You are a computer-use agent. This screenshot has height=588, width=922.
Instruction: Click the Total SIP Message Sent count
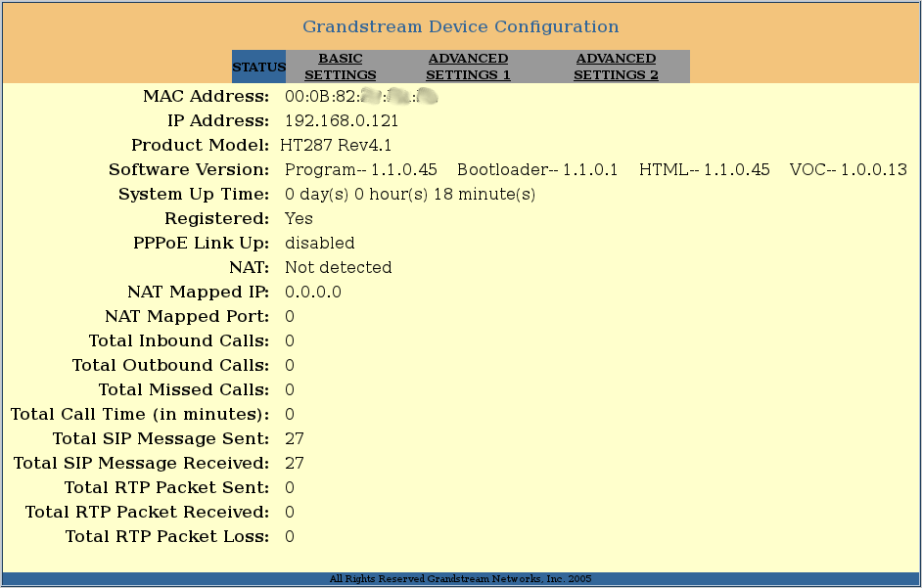point(294,439)
